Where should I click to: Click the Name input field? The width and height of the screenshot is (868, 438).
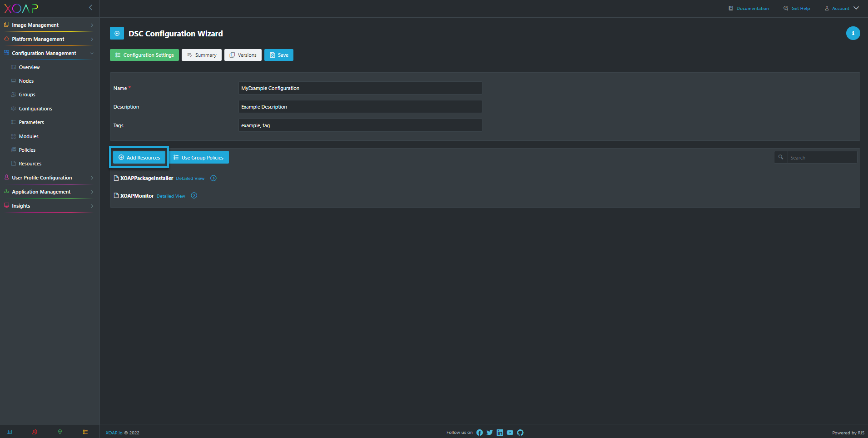coord(360,88)
